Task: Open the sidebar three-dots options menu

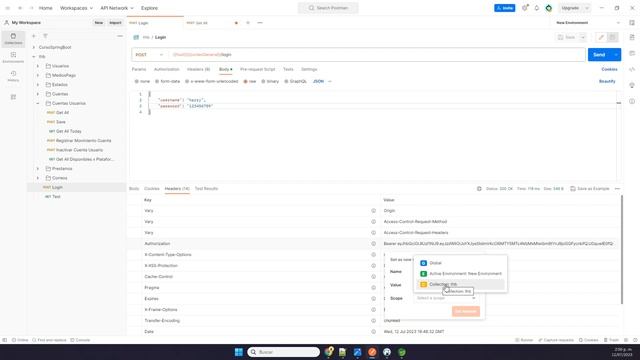Action: click(120, 36)
